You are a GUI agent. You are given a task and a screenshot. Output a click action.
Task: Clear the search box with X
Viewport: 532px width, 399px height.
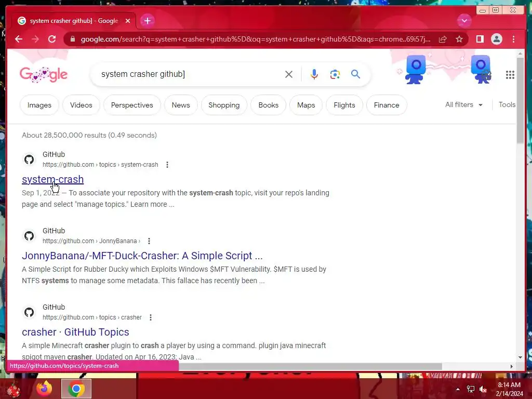(289, 74)
